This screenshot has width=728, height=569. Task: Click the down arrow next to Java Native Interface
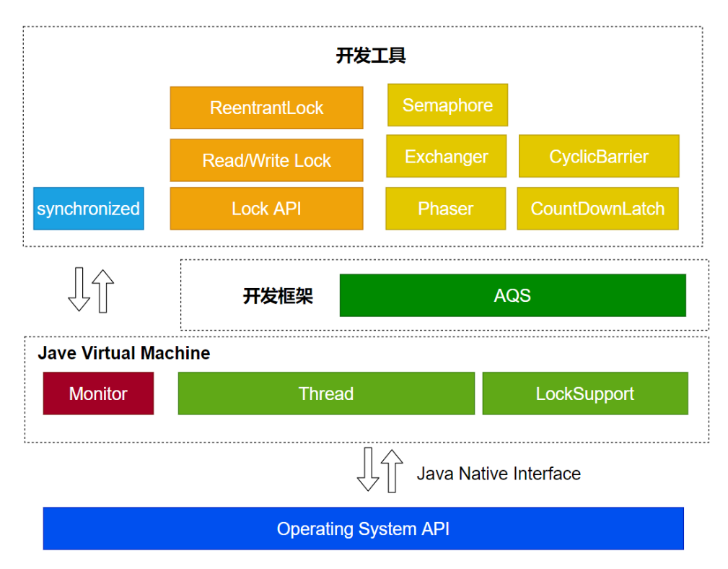368,469
